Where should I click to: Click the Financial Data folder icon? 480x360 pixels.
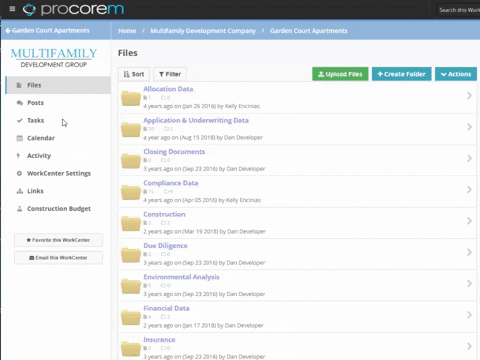(x=131, y=317)
